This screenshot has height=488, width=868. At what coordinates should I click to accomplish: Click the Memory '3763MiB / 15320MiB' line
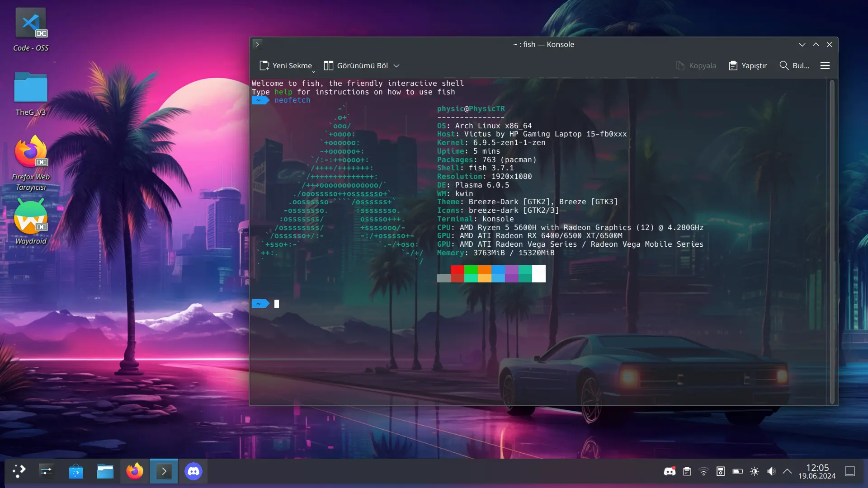(x=495, y=253)
